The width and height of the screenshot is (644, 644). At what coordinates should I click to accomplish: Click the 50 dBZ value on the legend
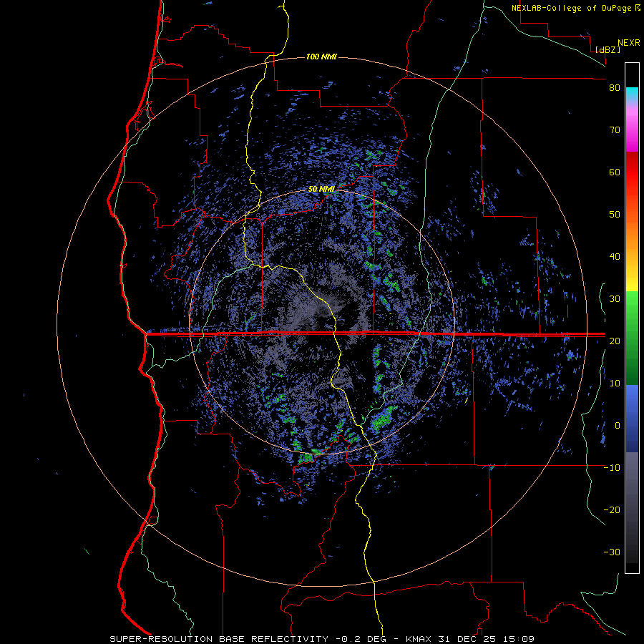(x=615, y=215)
